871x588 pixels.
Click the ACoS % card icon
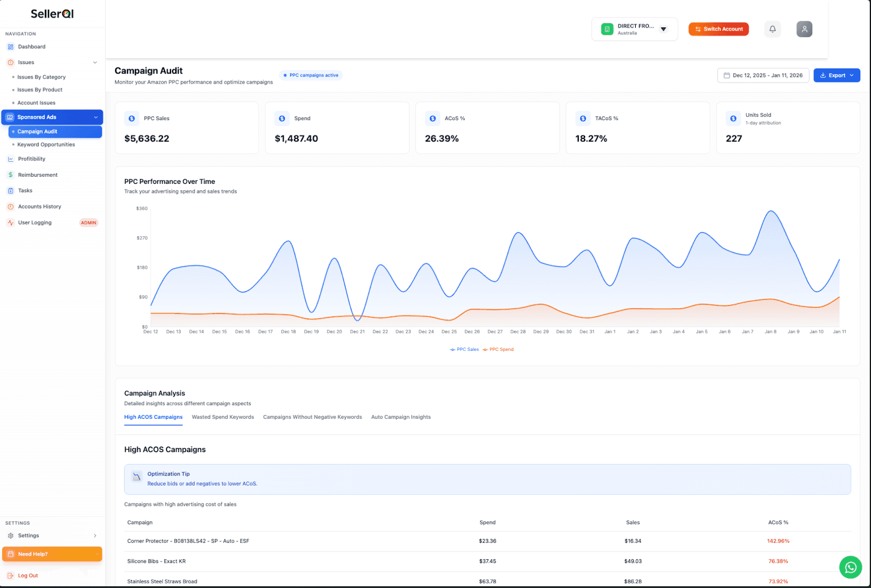432,119
